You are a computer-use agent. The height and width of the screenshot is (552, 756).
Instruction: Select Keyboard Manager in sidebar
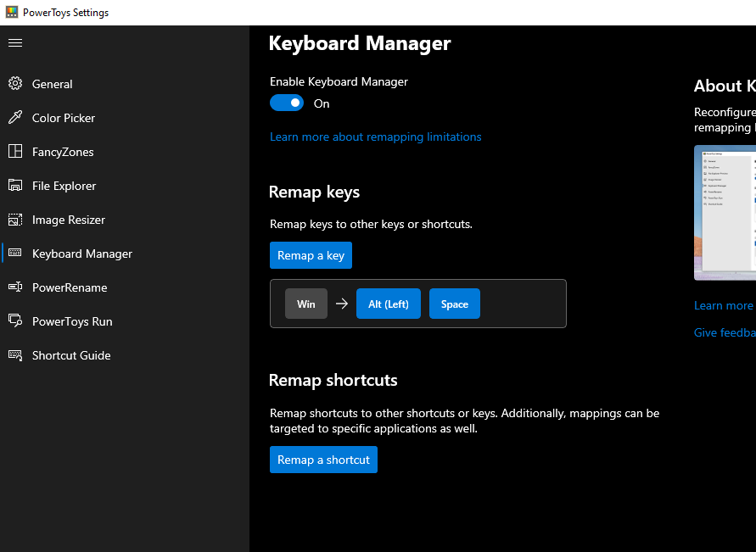coord(125,254)
